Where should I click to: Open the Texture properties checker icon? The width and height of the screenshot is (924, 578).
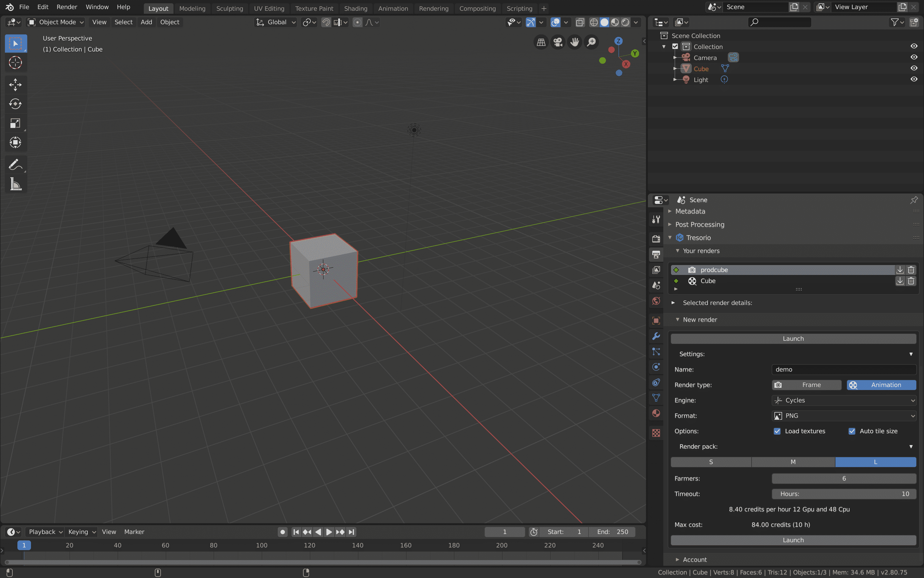(x=656, y=433)
